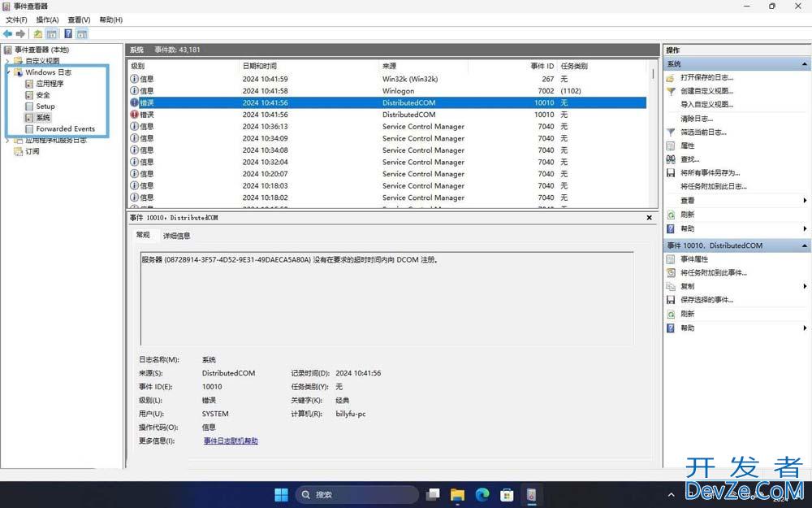Click 打开保存的日志 action
This screenshot has height=508, width=812.
point(706,77)
